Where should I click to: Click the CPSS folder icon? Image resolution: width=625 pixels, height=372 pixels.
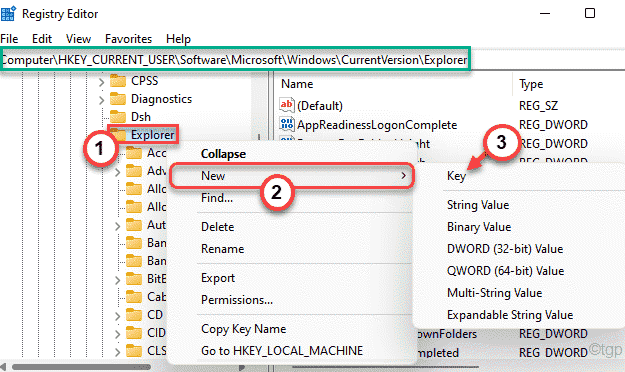point(118,81)
